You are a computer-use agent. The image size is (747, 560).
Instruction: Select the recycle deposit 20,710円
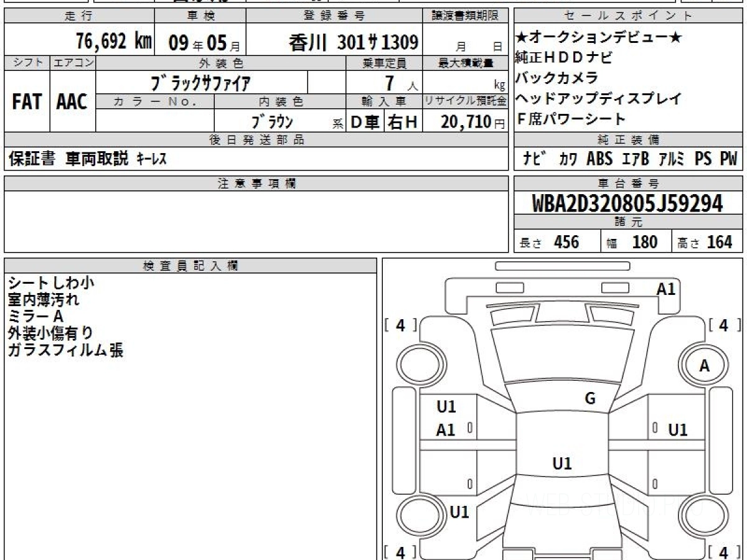pos(473,123)
